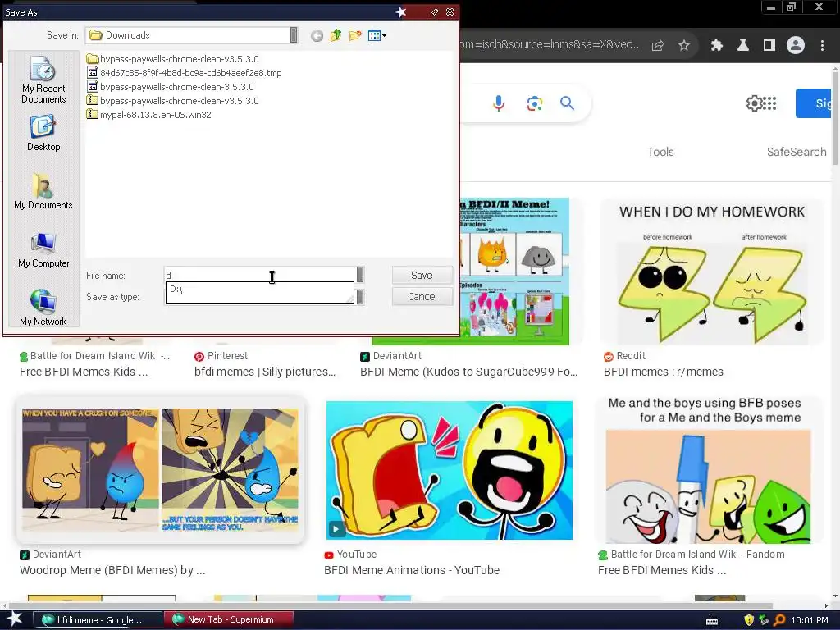This screenshot has height=630, width=840.
Task: Open the 'bfdi memes | Silly pictures' Pinterest link
Action: coord(265,372)
